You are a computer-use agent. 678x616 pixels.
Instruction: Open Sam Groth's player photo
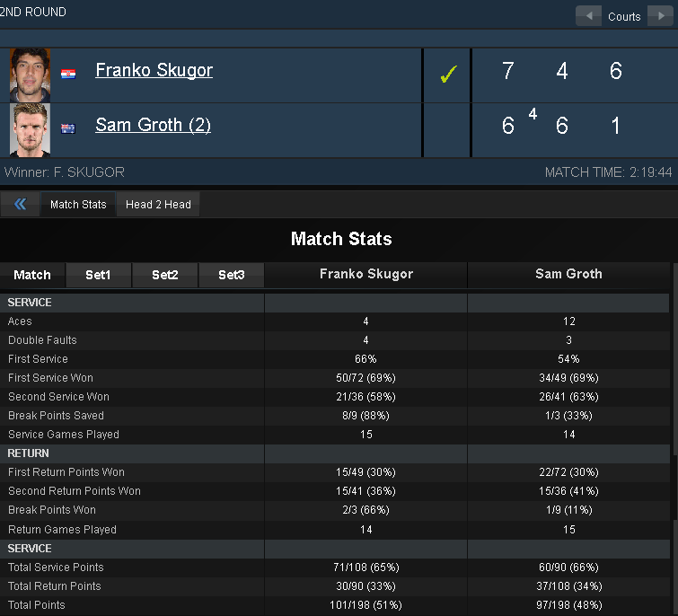(30, 130)
